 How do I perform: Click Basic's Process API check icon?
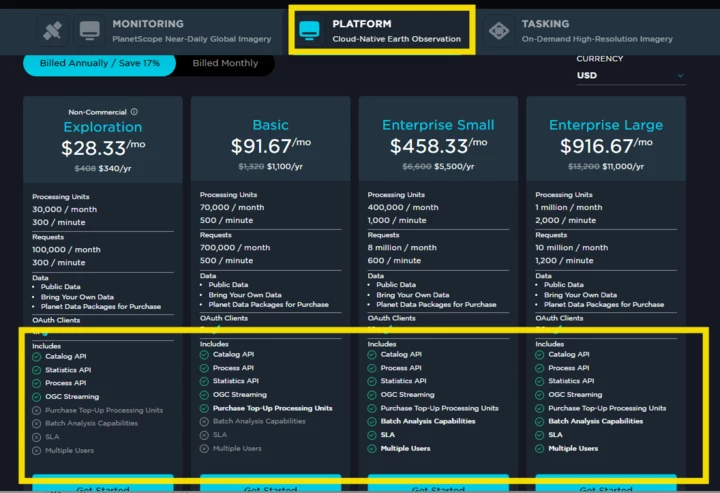click(x=204, y=368)
